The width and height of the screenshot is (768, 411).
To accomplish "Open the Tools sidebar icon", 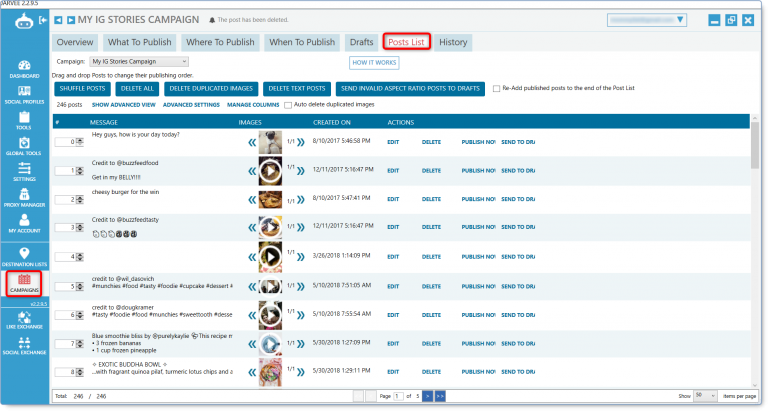I will point(24,121).
